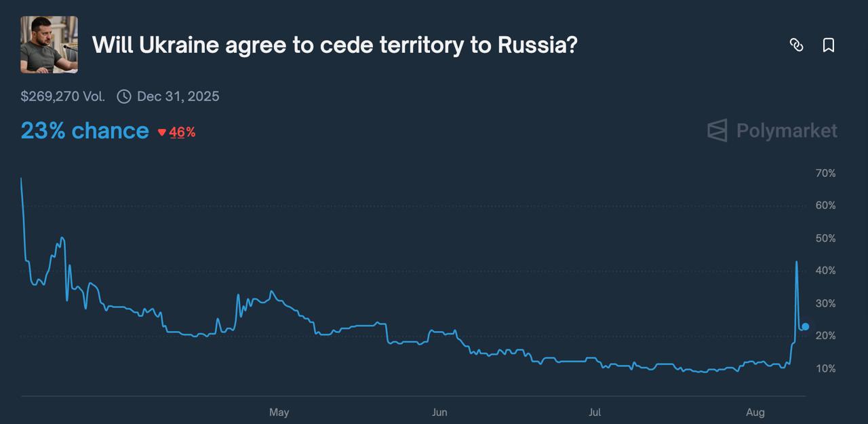Image resolution: width=868 pixels, height=424 pixels.
Task: Select the Jun axis label
Action: click(439, 412)
